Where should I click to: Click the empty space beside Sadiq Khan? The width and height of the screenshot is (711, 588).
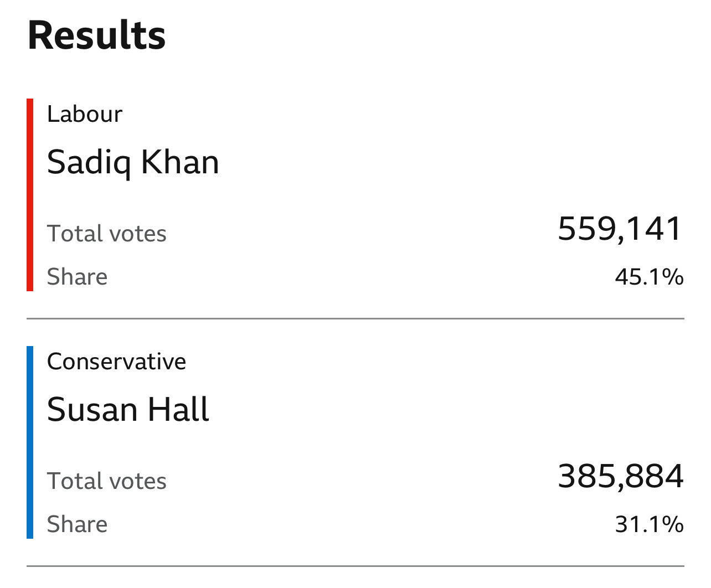[452, 163]
